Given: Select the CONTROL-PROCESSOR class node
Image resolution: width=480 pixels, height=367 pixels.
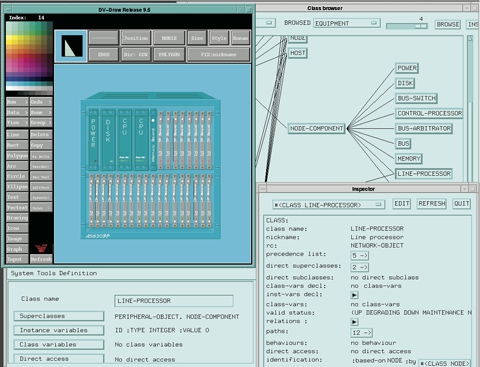Looking at the screenshot, I should coord(429,113).
